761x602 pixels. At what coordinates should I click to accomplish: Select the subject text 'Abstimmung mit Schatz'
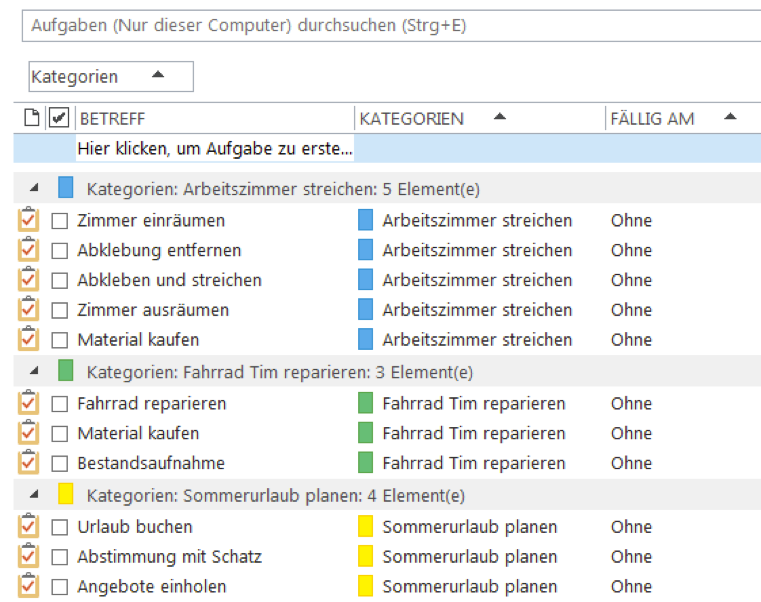click(x=169, y=557)
